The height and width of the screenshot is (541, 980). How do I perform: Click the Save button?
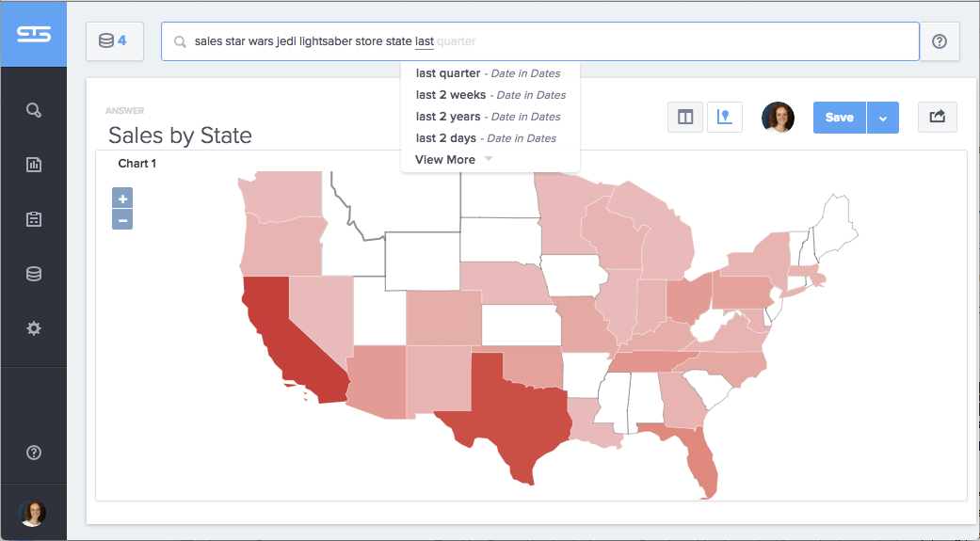point(839,118)
